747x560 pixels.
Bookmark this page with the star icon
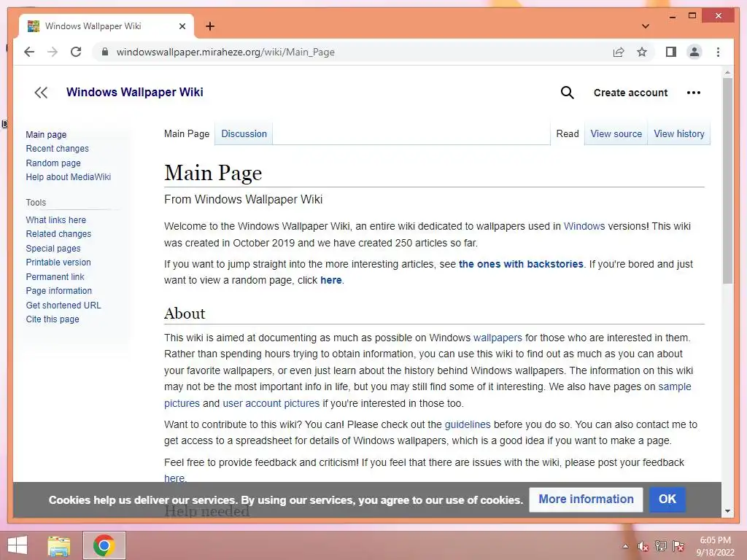pyautogui.click(x=642, y=52)
